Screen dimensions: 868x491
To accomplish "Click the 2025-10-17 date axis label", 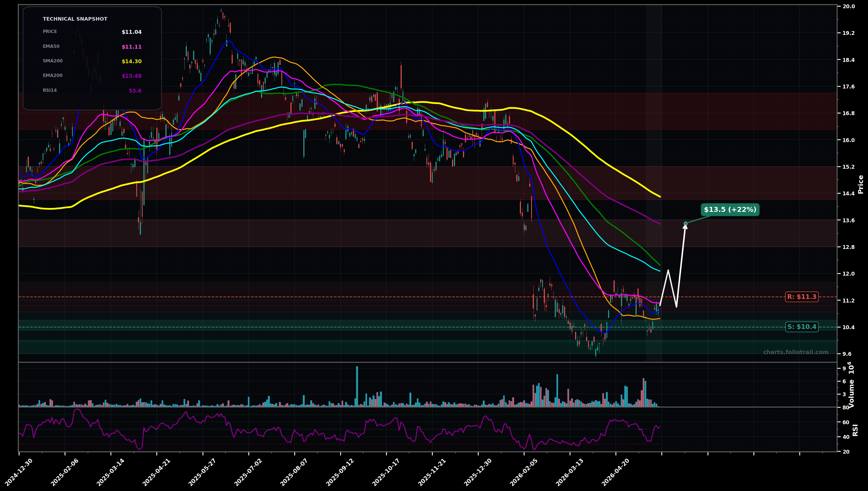I will [x=386, y=472].
